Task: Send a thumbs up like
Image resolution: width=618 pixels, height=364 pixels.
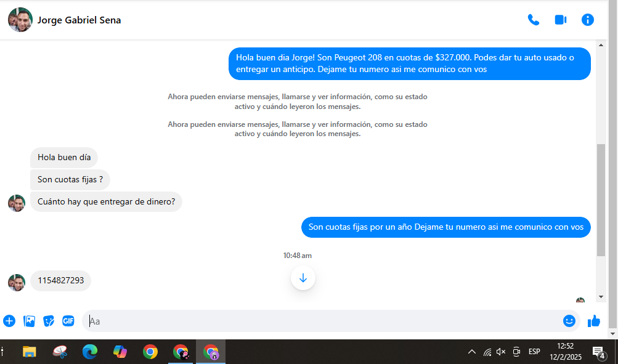Action: coord(594,321)
